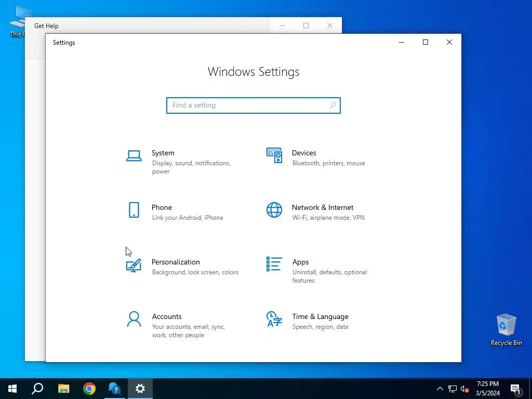Open the Apps category link
The height and width of the screenshot is (399, 532).
tap(301, 262)
